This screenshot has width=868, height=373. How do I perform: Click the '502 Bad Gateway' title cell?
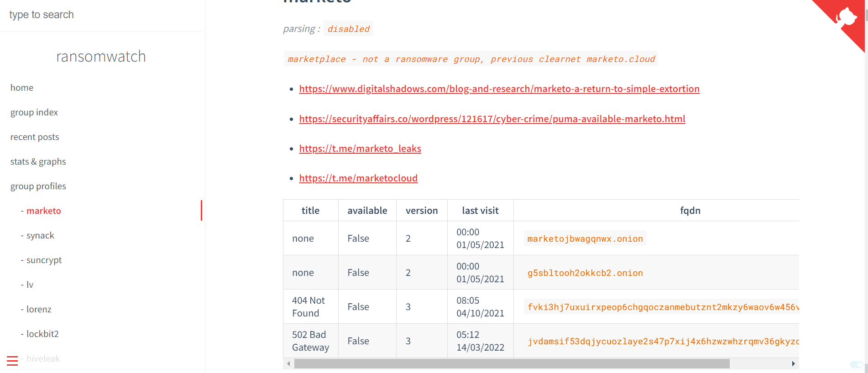click(310, 341)
